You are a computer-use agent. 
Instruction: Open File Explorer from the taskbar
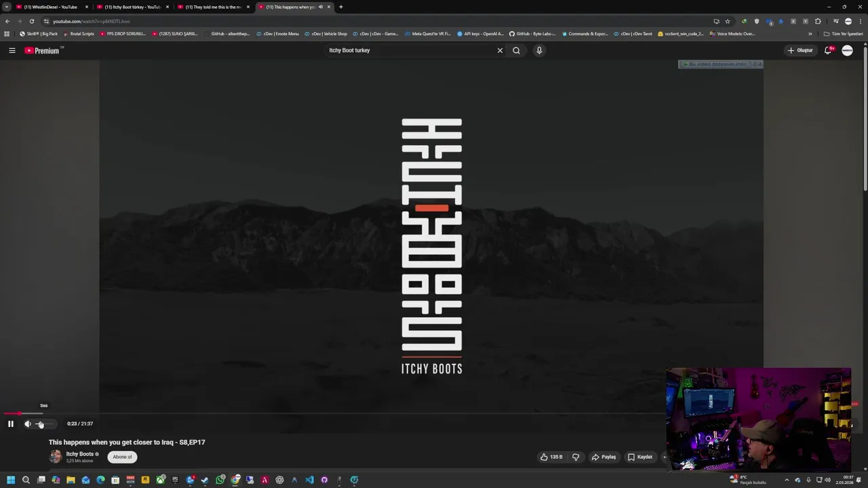[71, 480]
